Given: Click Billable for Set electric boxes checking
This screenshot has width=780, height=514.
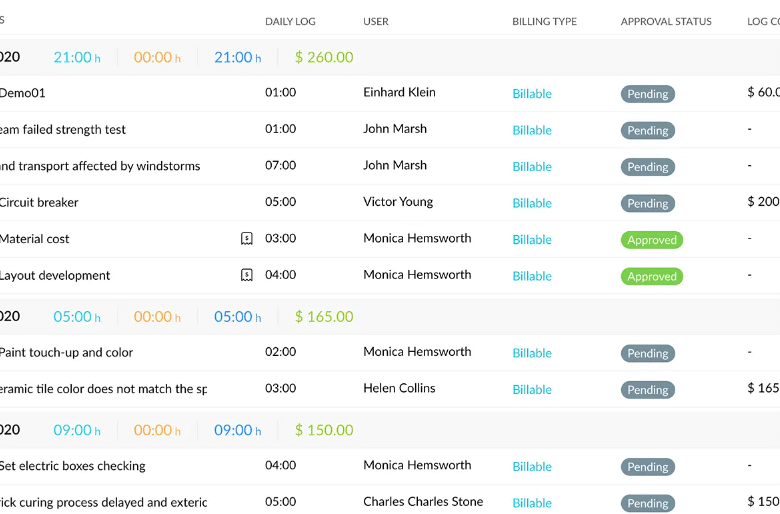Looking at the screenshot, I should tap(532, 467).
